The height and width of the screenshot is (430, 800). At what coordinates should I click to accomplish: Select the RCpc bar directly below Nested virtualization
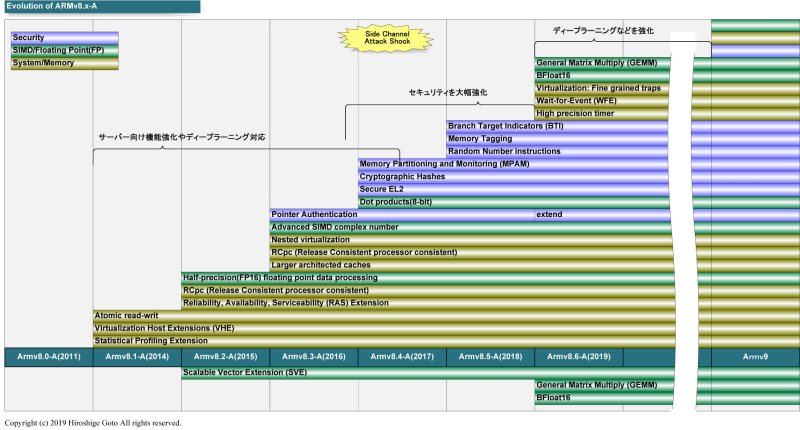(471, 252)
